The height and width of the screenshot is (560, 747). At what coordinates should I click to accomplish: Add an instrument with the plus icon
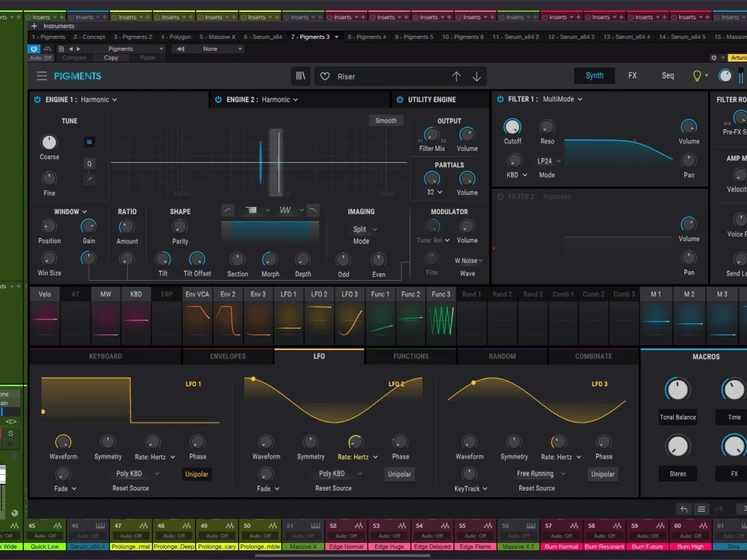pos(34,26)
